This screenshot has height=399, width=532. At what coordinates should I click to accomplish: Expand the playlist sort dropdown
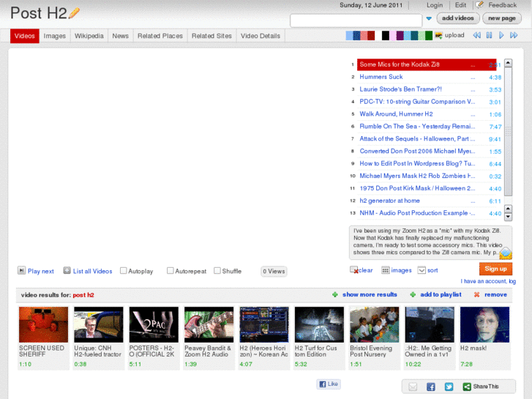pyautogui.click(x=422, y=270)
